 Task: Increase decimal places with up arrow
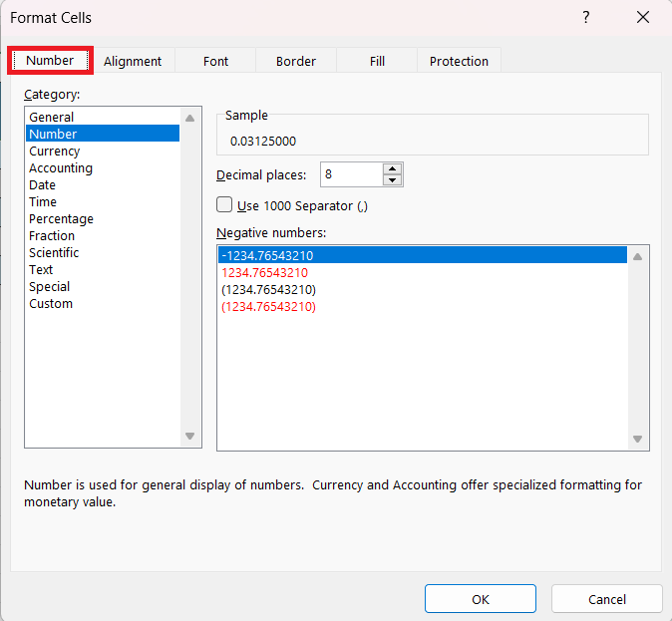click(x=392, y=168)
